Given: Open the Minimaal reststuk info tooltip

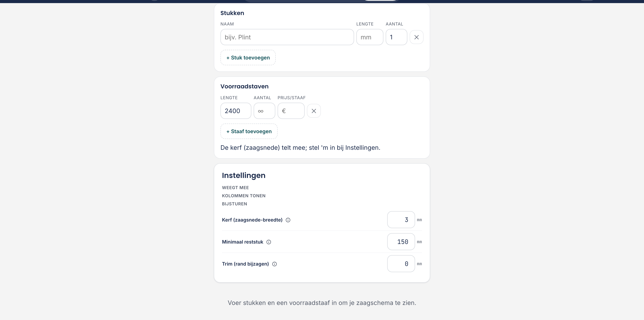Looking at the screenshot, I should pyautogui.click(x=269, y=242).
